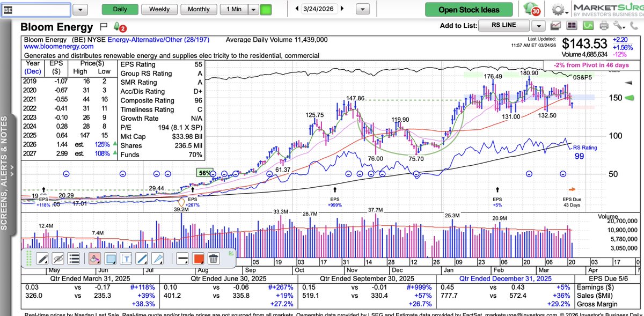Toggle the green status square button

pos(266,10)
